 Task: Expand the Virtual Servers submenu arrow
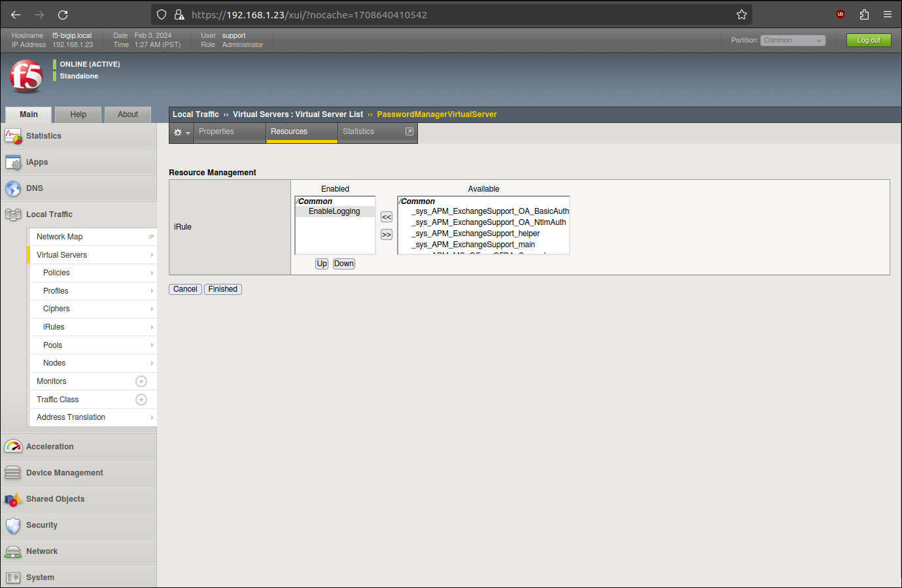coord(152,255)
